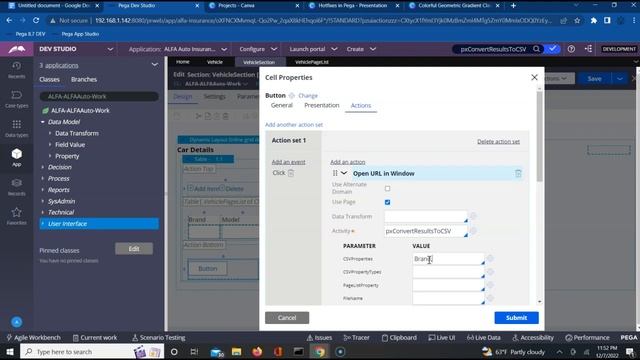Image resolution: width=640 pixels, height=360 pixels.
Task: Open the help question mark icon
Action: (571, 49)
